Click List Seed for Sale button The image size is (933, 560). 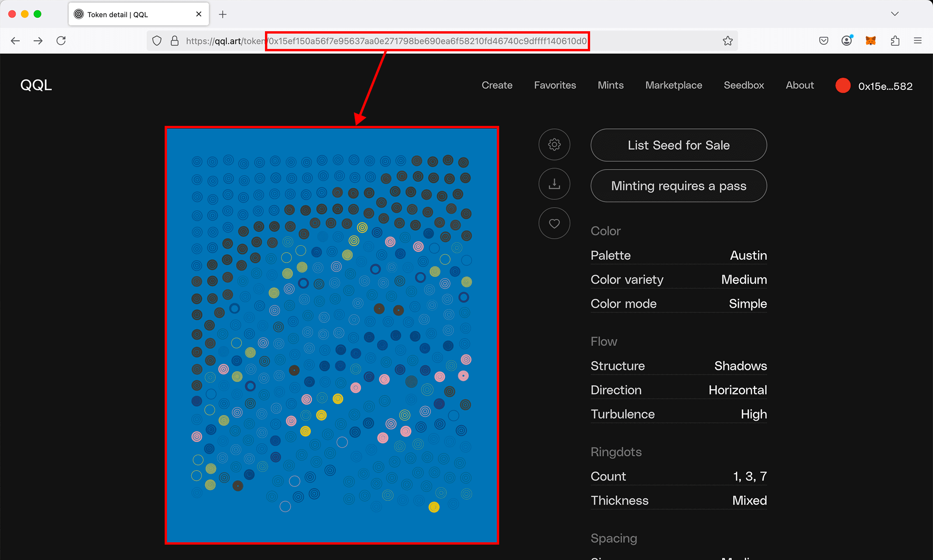(x=678, y=145)
